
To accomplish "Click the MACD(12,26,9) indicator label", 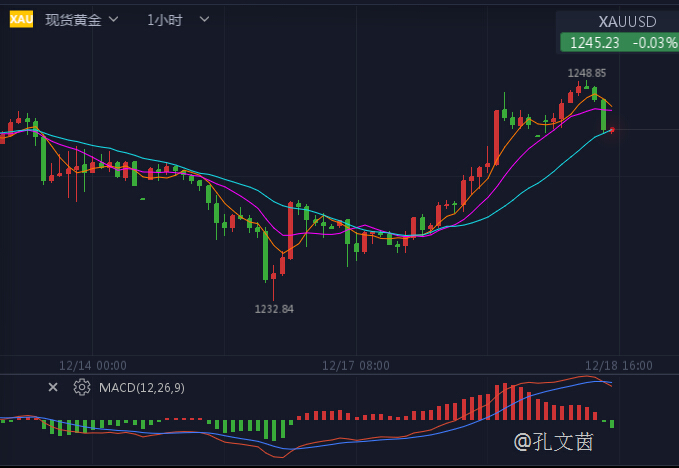I will tap(142, 387).
